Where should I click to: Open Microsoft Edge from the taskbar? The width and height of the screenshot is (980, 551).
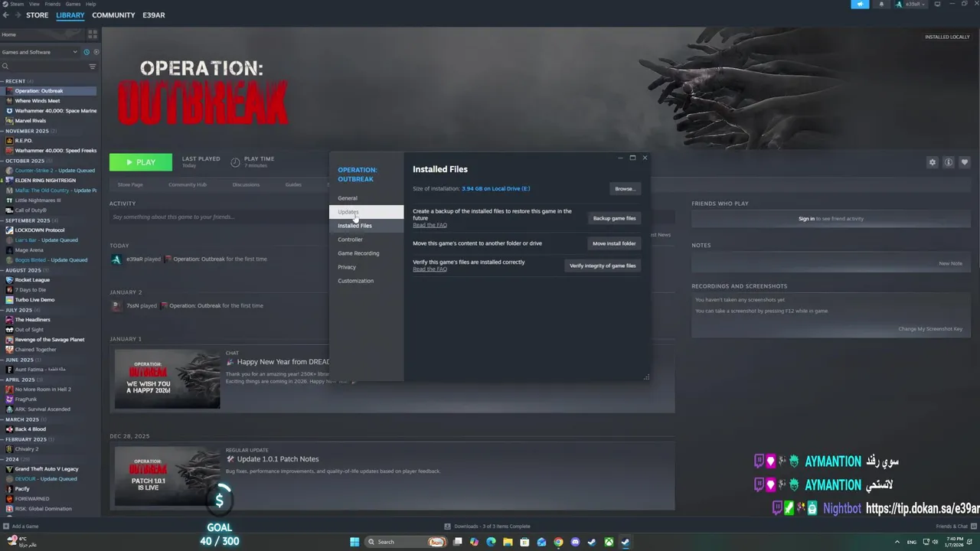(491, 542)
